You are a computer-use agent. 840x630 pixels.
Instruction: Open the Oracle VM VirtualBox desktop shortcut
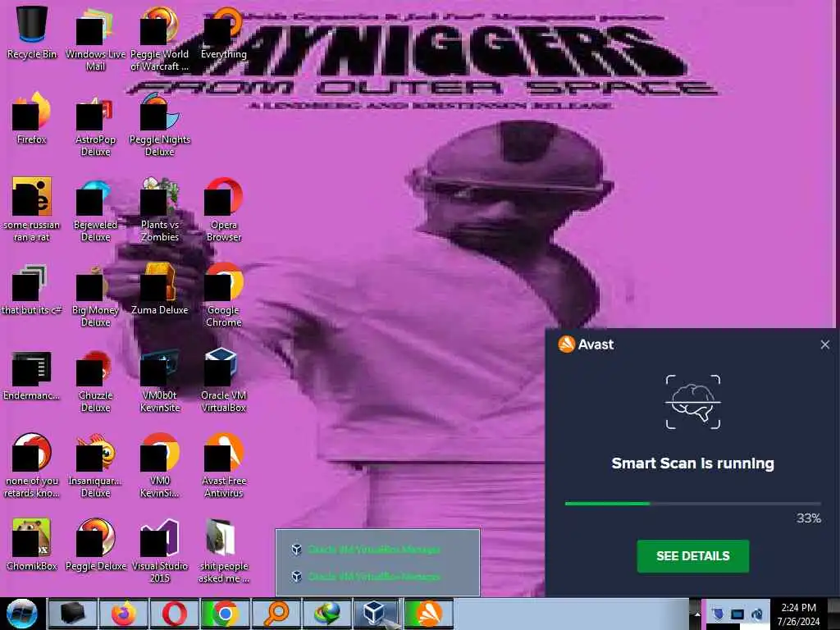point(223,381)
